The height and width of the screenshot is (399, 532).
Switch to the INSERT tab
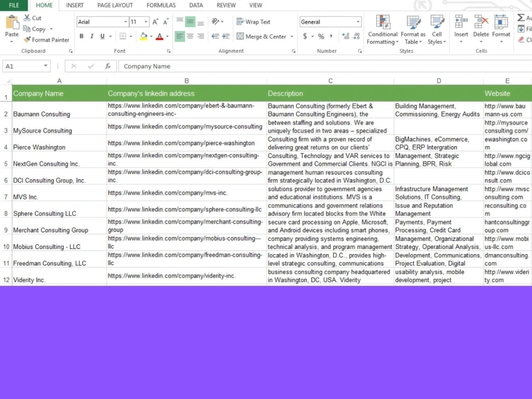tap(74, 5)
